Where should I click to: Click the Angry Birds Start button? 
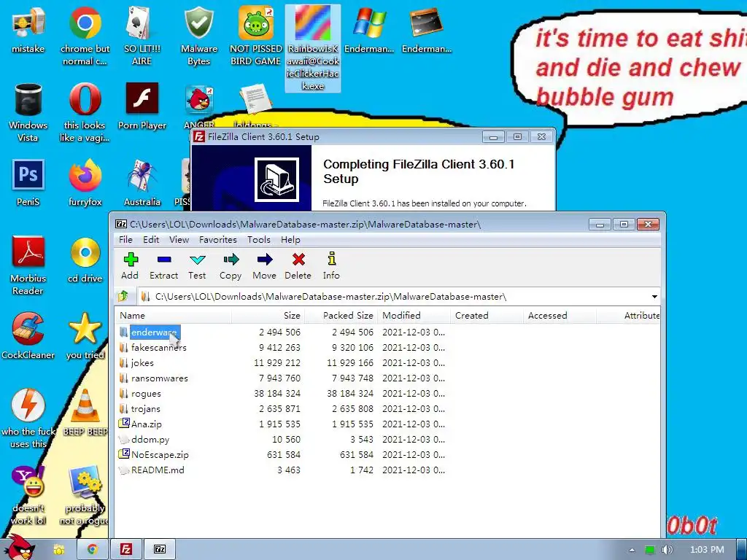pos(19,548)
